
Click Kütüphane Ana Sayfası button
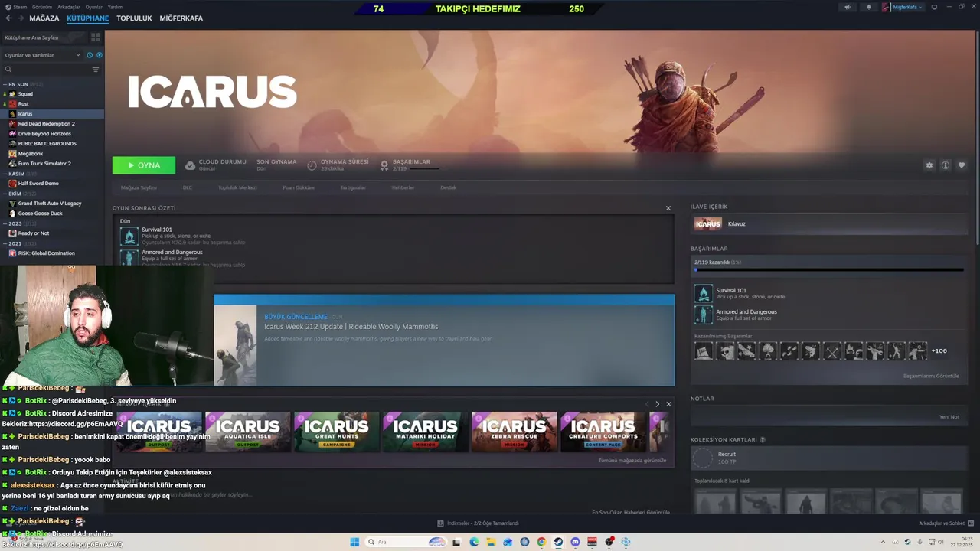pyautogui.click(x=44, y=37)
